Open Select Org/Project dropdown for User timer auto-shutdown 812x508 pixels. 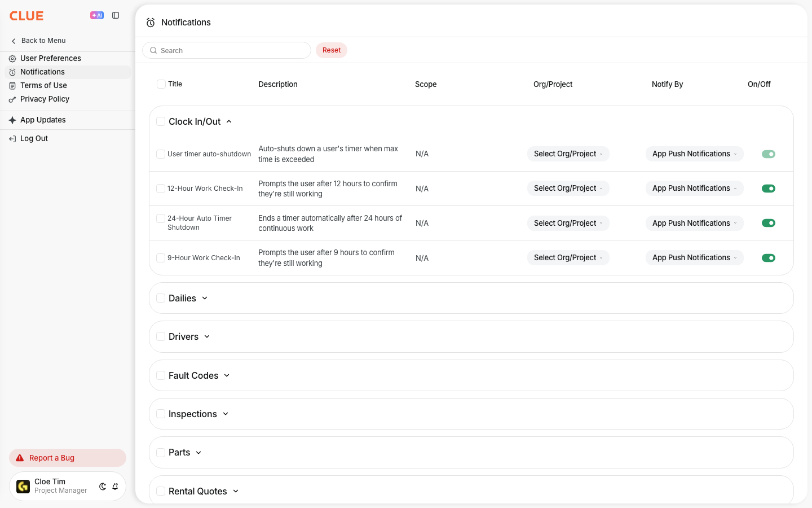(x=568, y=154)
